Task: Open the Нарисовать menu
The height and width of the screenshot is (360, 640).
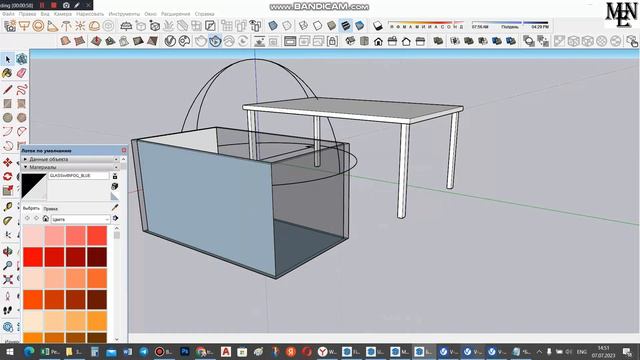Action: [x=90, y=14]
